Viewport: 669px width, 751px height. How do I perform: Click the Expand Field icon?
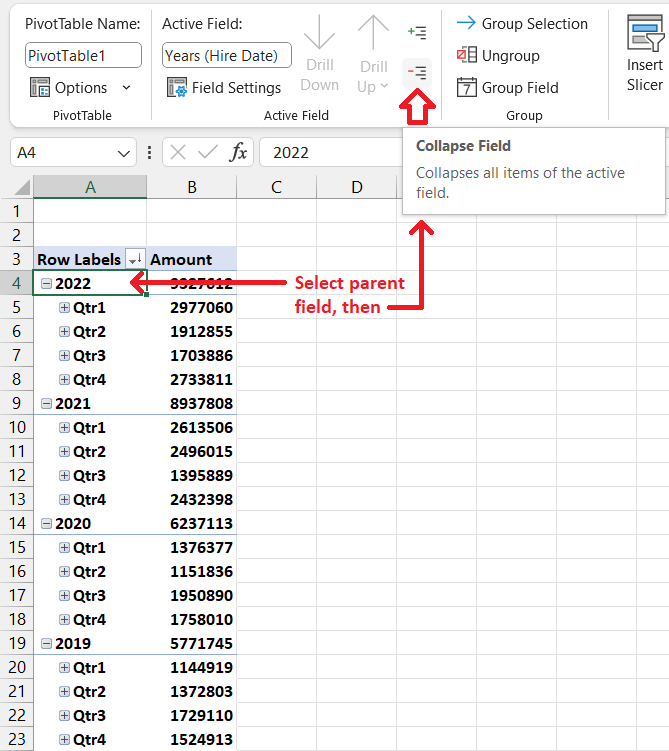tap(417, 33)
